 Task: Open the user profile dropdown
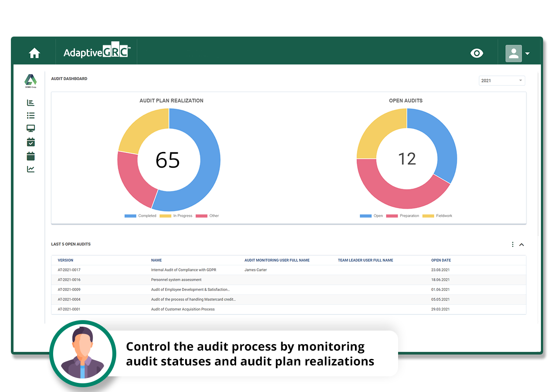click(518, 54)
